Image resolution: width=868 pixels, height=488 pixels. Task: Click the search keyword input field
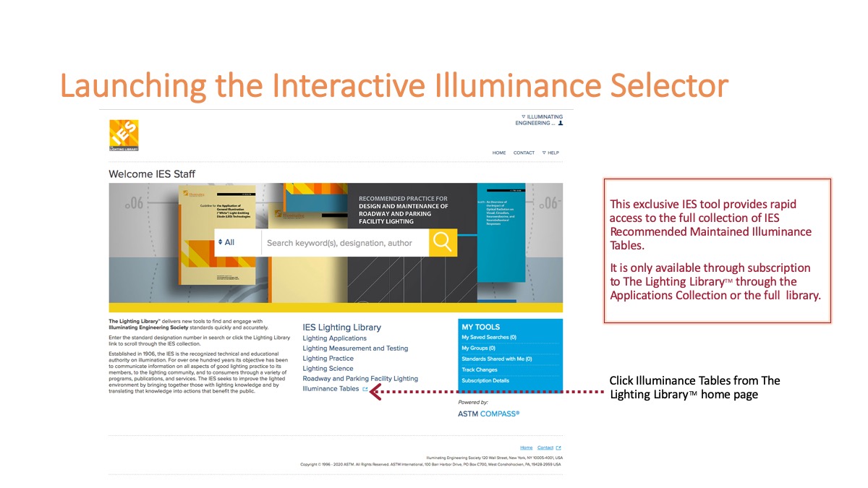click(344, 242)
